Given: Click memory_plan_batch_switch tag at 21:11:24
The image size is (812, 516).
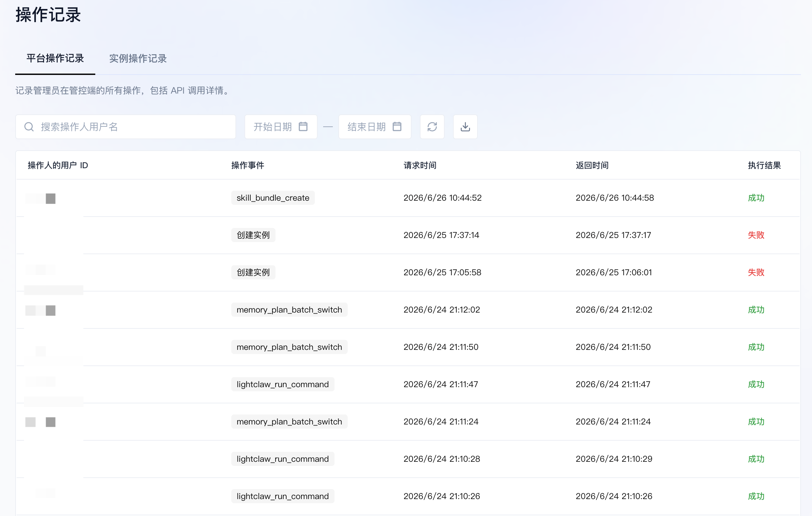Looking at the screenshot, I should [x=289, y=422].
